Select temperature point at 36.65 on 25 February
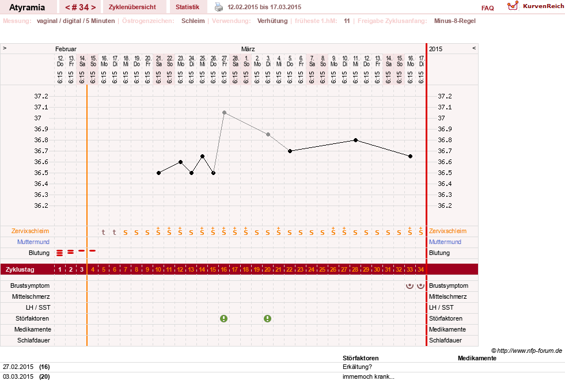 (203, 157)
